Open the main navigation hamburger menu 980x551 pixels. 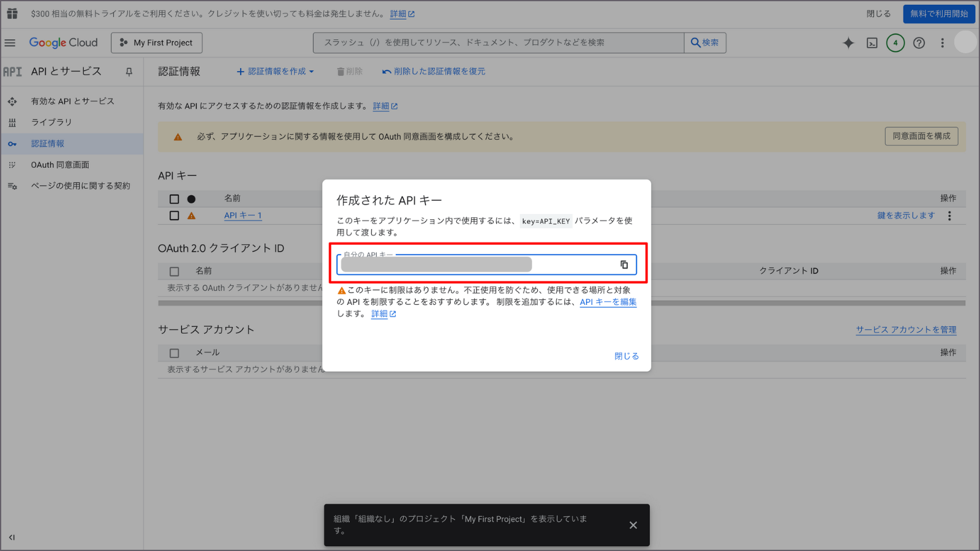pos(10,43)
